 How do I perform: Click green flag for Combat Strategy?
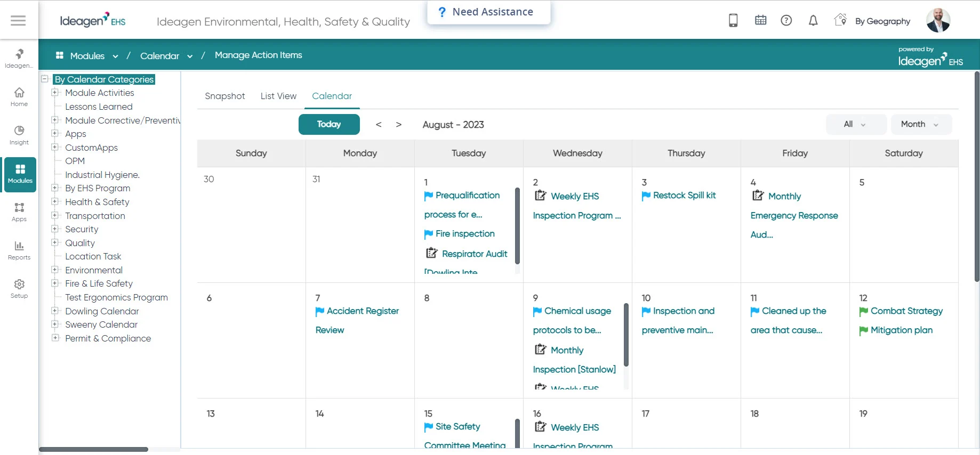pyautogui.click(x=864, y=312)
